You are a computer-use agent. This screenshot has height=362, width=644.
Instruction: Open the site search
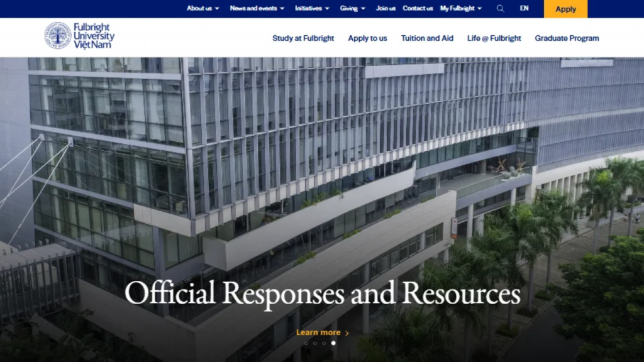pyautogui.click(x=500, y=9)
